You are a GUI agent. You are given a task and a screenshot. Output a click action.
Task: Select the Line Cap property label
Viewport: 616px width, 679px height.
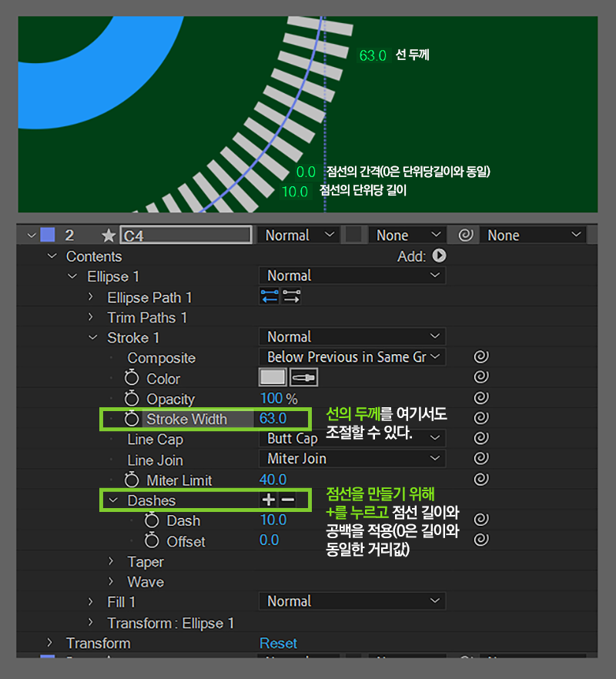(x=155, y=439)
